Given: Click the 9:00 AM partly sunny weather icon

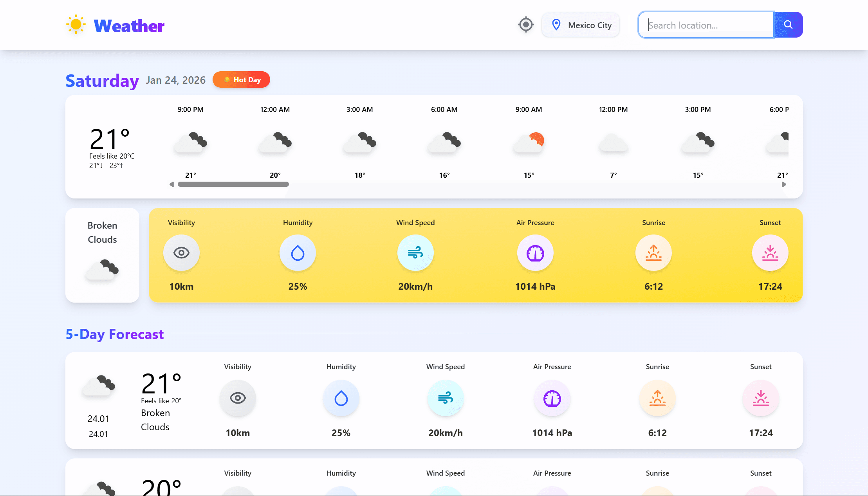Looking at the screenshot, I should tap(528, 143).
